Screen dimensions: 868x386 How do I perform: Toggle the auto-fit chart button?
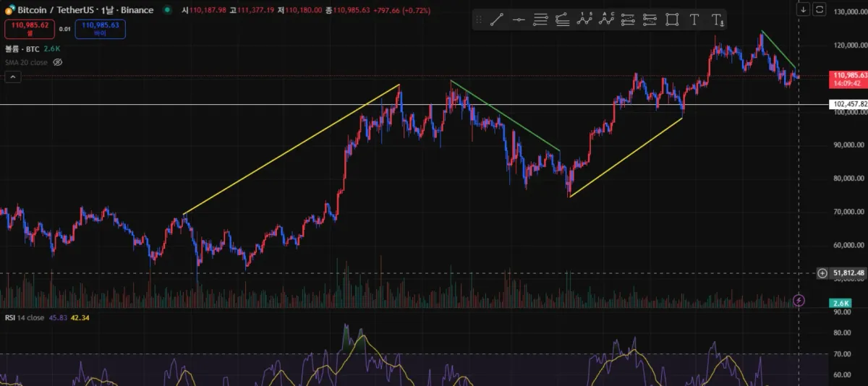(x=819, y=9)
